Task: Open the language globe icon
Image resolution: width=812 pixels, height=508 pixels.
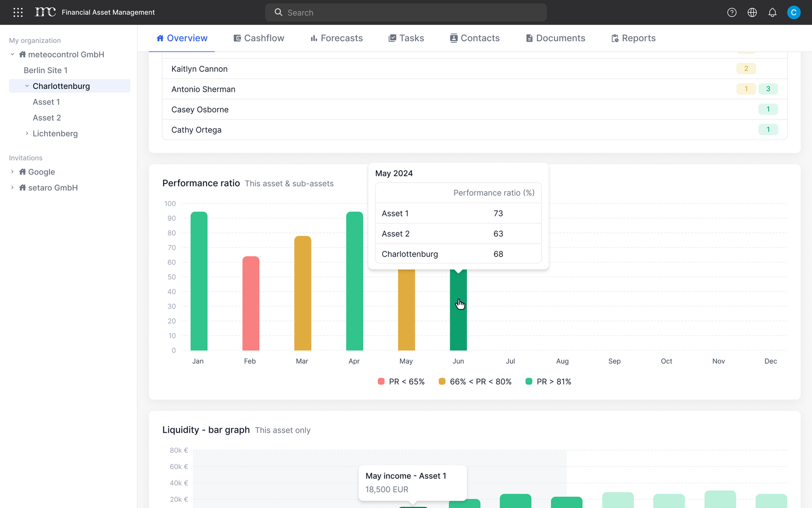Action: click(752, 13)
